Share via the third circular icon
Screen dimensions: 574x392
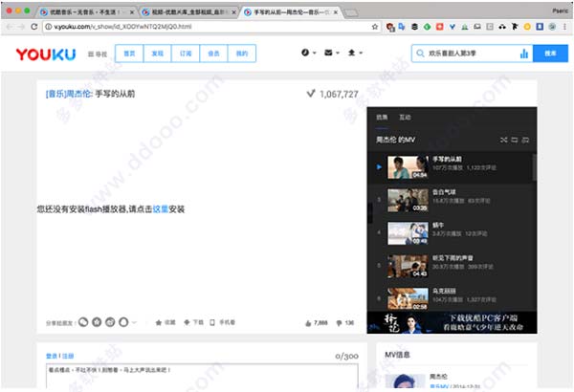[x=110, y=322]
